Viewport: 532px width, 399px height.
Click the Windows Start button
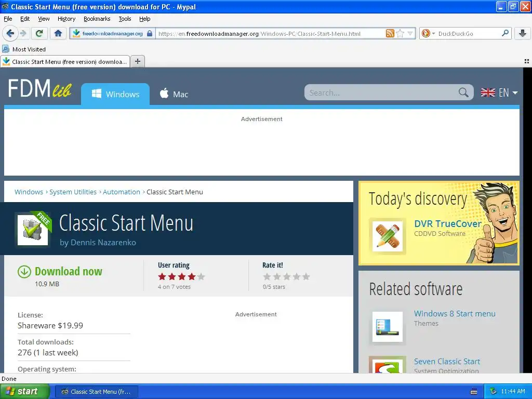tap(25, 392)
